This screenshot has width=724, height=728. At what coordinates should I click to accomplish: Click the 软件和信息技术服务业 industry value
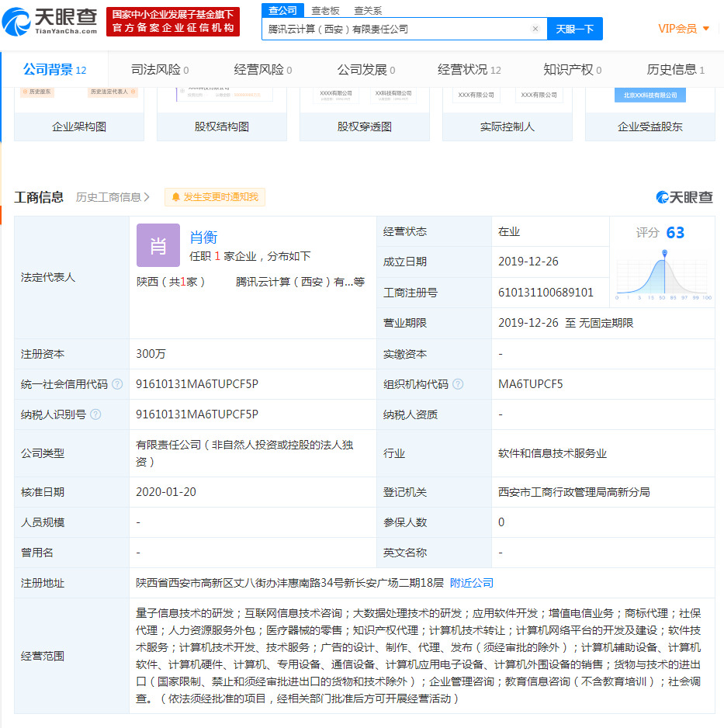coord(553,453)
